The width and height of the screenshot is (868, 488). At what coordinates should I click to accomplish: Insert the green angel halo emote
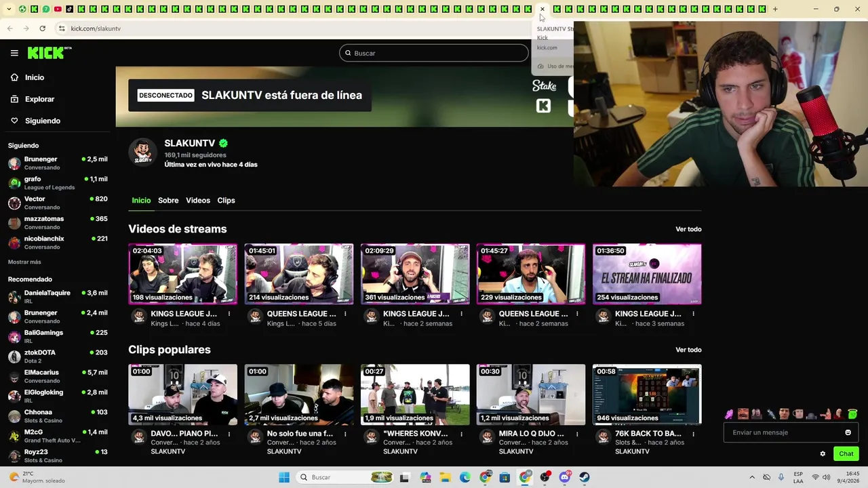coord(852,413)
